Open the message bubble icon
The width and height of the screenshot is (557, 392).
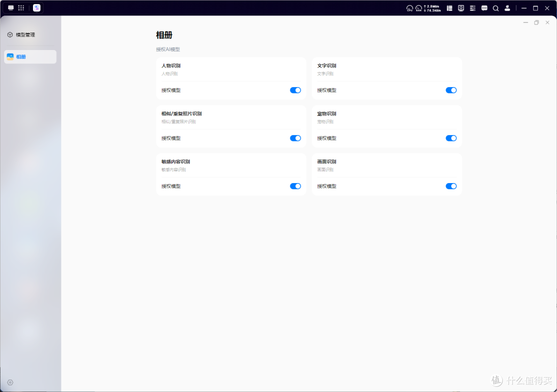coord(484,8)
